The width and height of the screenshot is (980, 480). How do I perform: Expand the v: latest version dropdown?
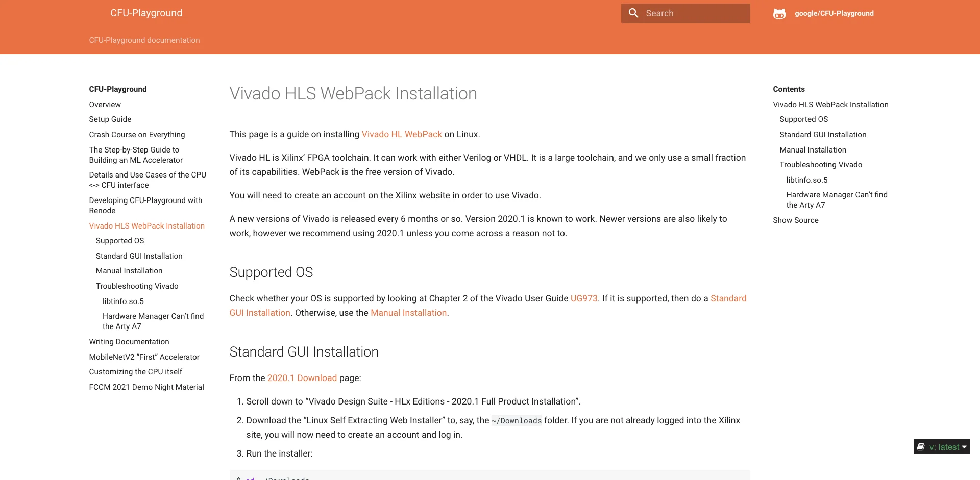click(942, 447)
